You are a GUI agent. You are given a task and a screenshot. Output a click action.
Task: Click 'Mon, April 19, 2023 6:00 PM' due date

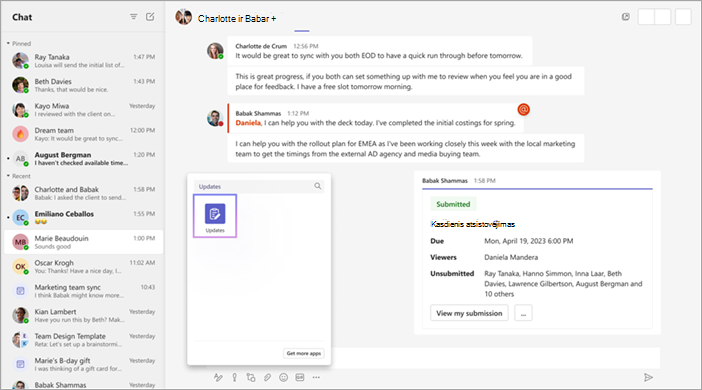pos(528,241)
